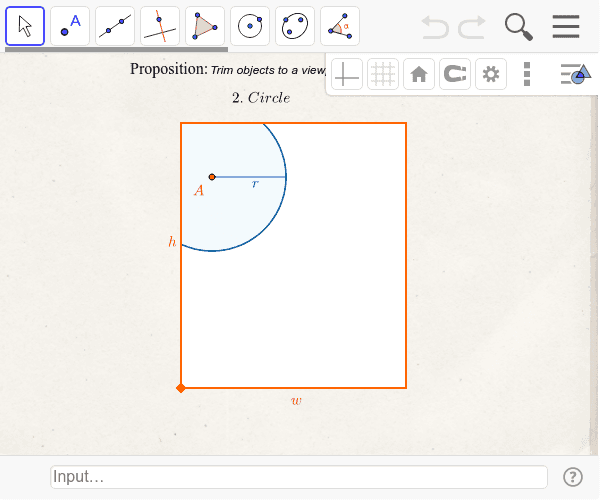Select the Point tool
The height and width of the screenshot is (500, 600).
(70, 26)
